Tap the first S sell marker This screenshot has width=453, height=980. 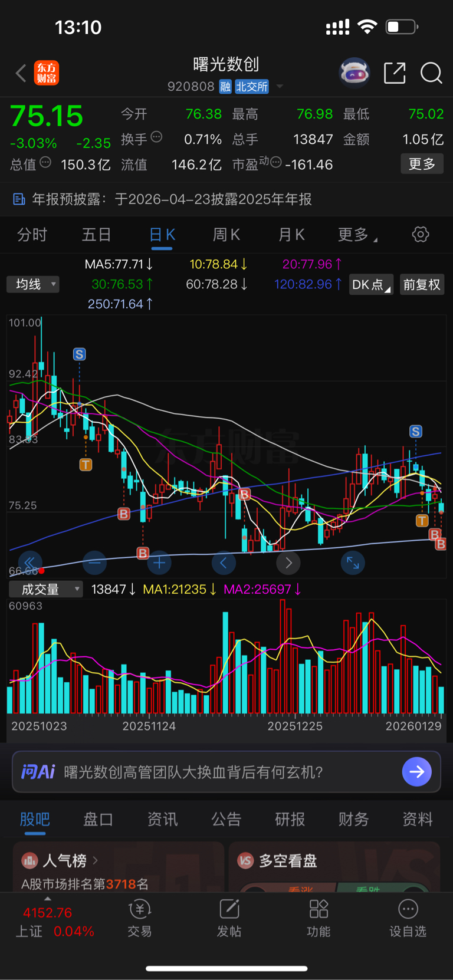(79, 354)
